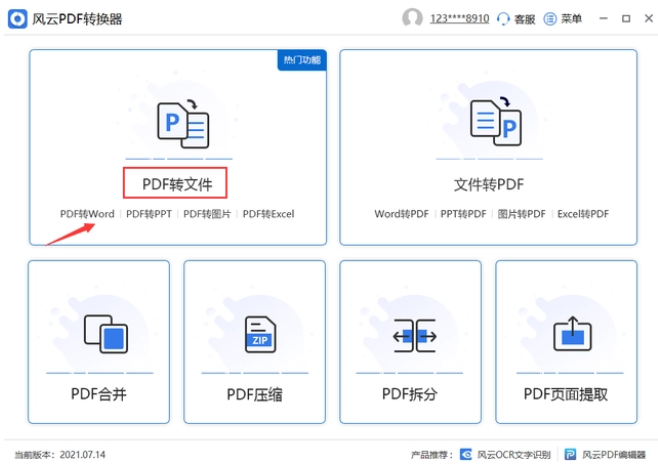Click the PDF合并 overlapping pages icon
Screen dimensions: 658x469
tap(106, 334)
